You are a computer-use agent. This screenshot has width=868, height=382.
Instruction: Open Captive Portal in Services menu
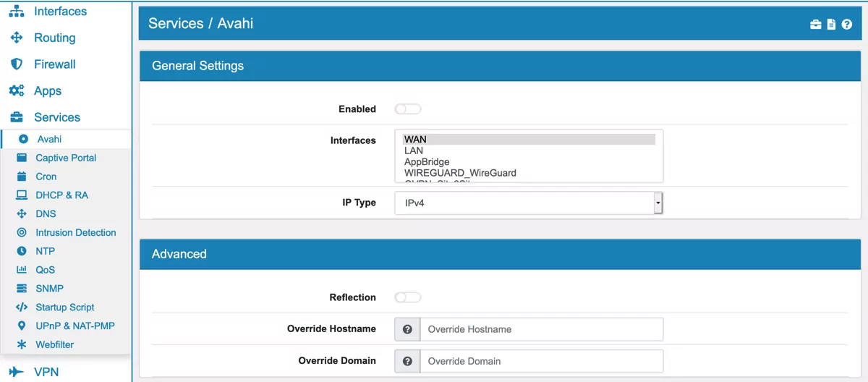(66, 158)
